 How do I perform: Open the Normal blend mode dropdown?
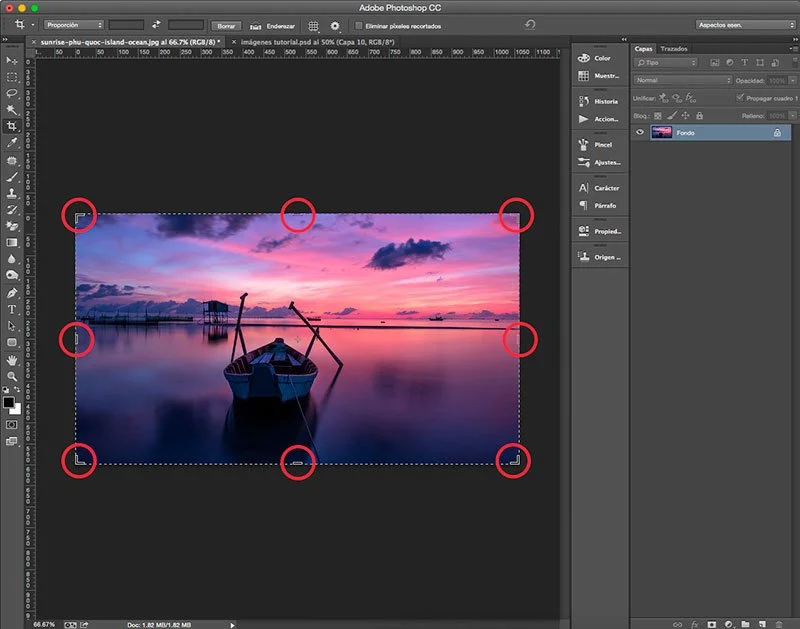pyautogui.click(x=683, y=80)
